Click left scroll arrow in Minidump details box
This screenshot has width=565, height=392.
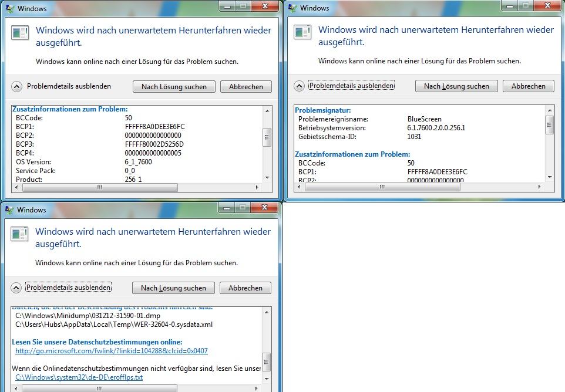click(15, 388)
